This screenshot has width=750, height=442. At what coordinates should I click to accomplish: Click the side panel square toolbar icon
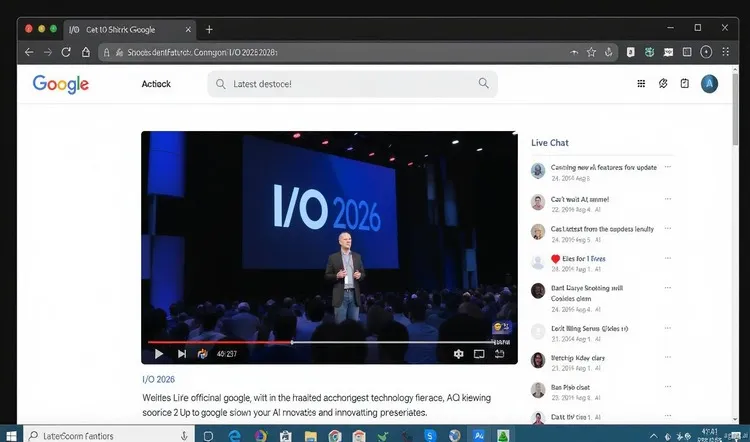687,52
